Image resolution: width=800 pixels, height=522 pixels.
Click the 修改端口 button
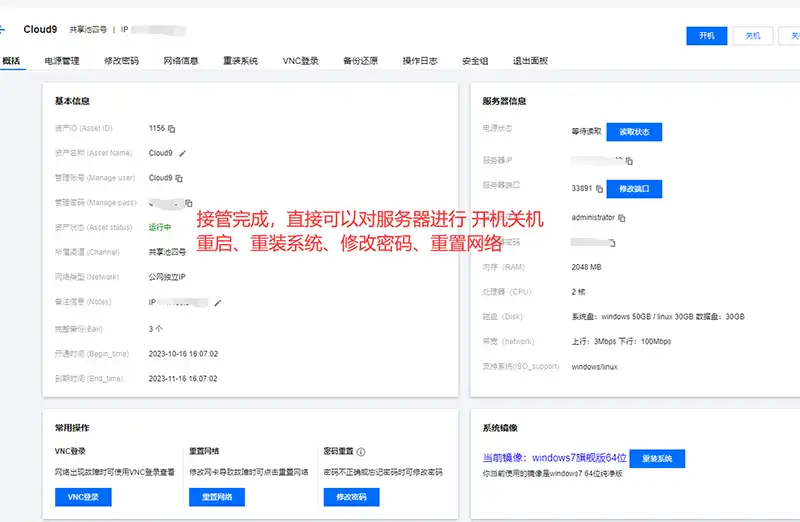click(634, 189)
